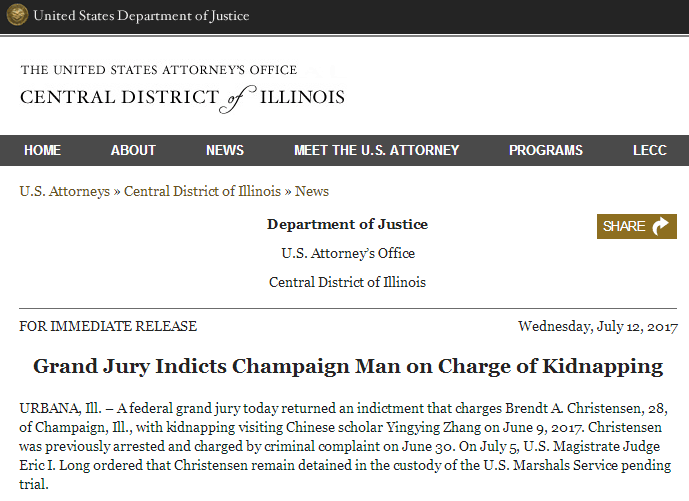689x501 pixels.
Task: Open the ABOUT menu
Action: [133, 150]
